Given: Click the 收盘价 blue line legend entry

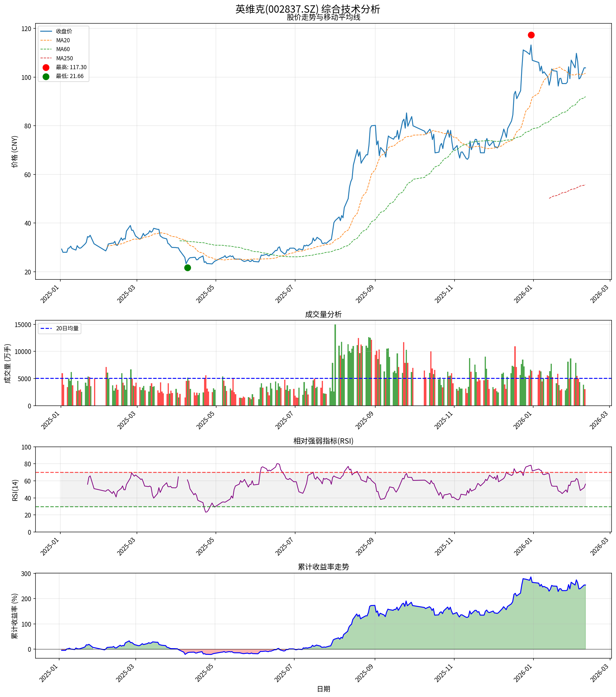Looking at the screenshot, I should tap(64, 31).
